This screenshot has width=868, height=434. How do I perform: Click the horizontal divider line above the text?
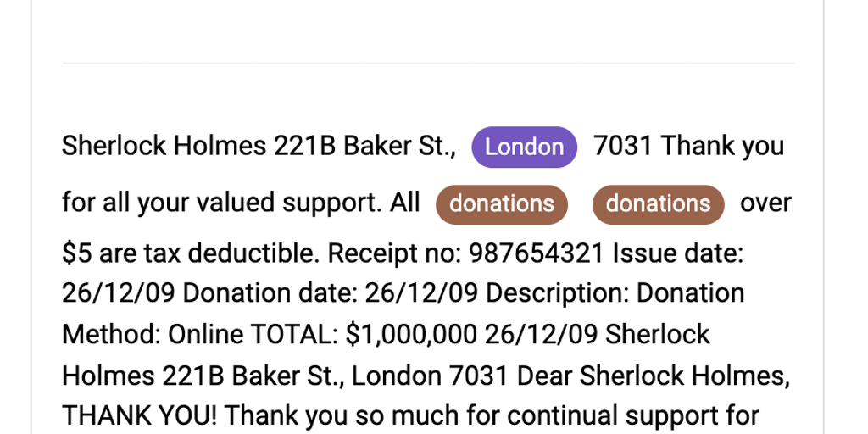click(x=428, y=64)
